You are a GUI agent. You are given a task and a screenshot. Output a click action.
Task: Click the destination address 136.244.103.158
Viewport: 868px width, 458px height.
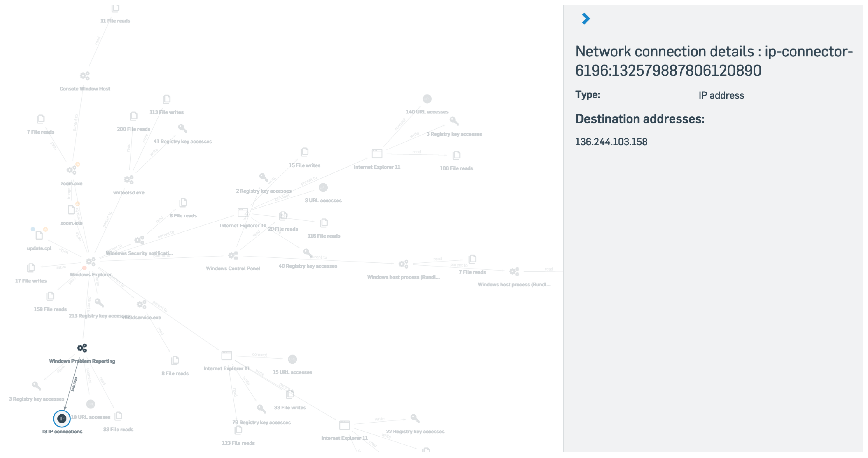click(x=611, y=142)
